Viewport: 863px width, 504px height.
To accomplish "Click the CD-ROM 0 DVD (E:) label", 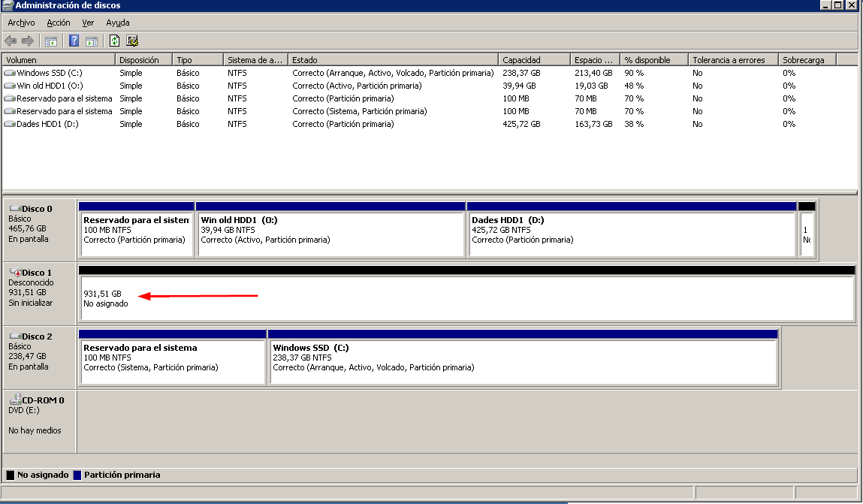I will (x=39, y=421).
